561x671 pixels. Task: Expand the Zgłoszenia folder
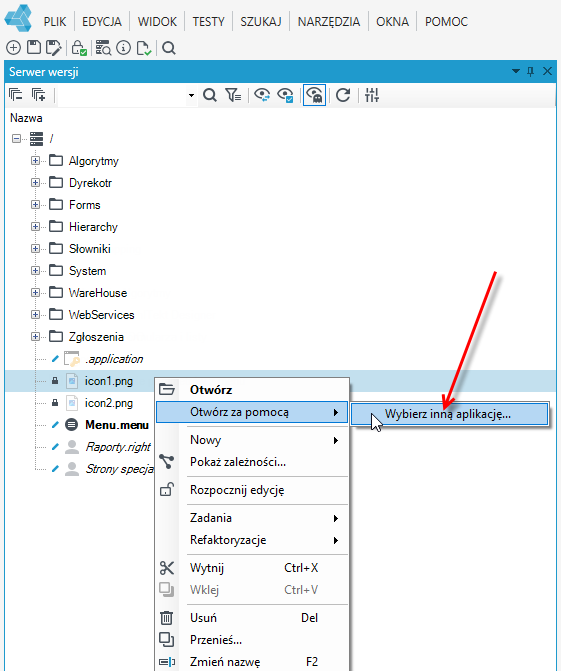35,337
